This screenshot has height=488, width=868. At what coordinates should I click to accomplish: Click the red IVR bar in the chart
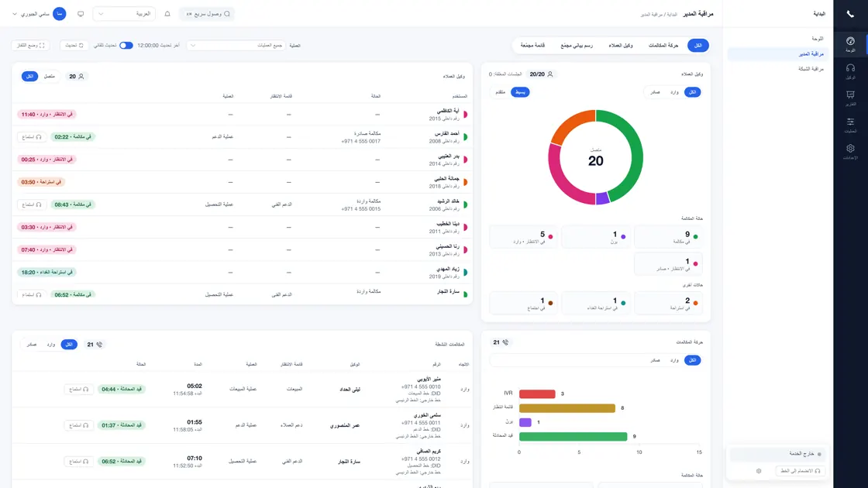537,394
